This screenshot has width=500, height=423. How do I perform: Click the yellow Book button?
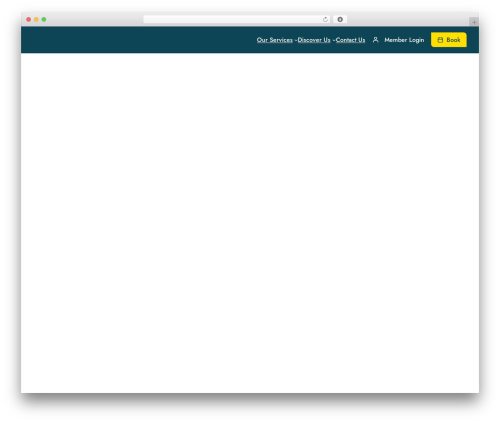click(449, 40)
